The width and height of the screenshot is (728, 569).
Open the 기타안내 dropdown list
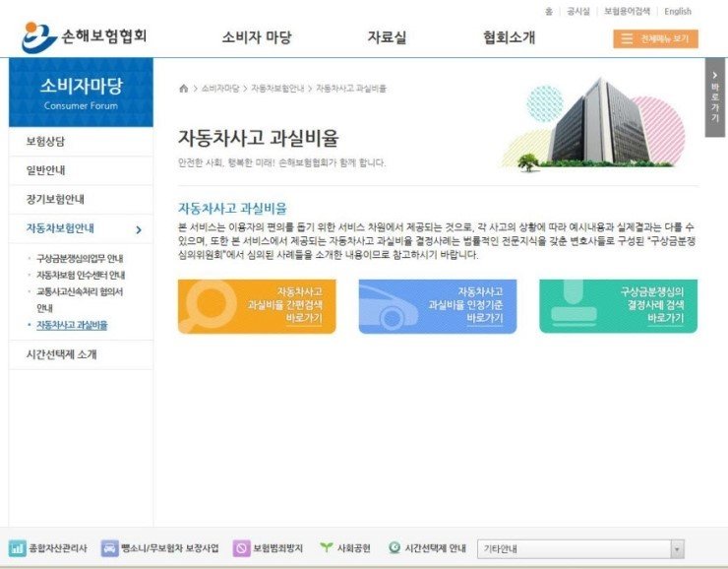677,549
